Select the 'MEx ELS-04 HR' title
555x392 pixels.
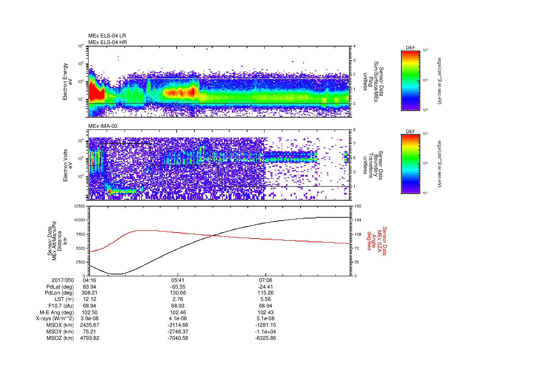click(x=107, y=42)
